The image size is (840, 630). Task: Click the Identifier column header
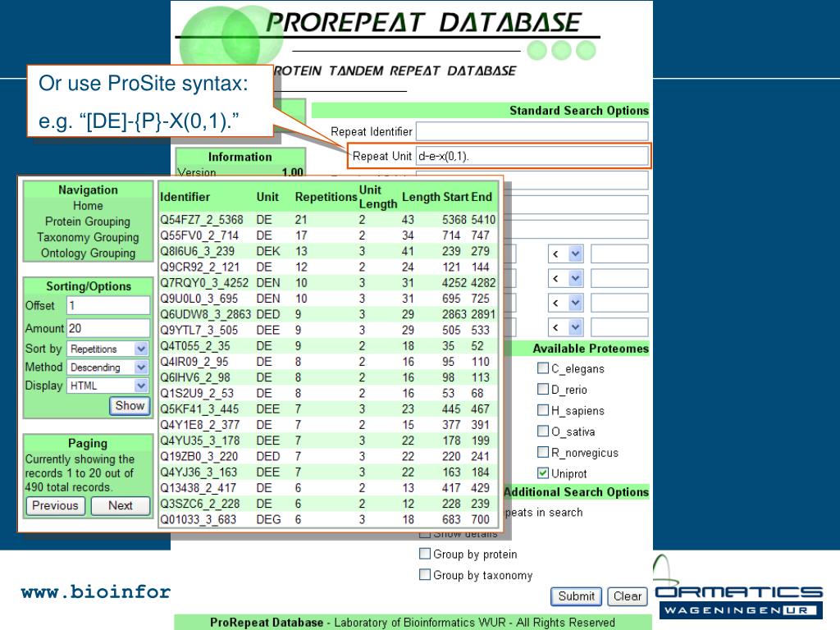point(185,197)
